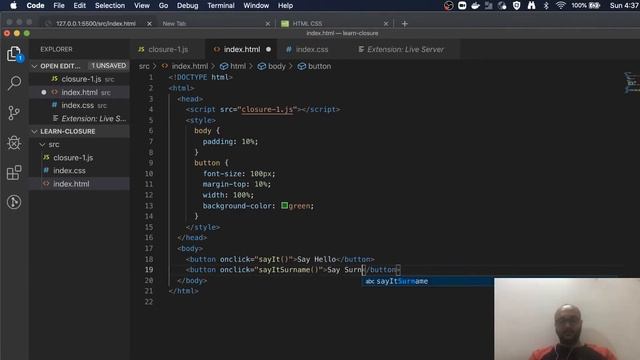Click the Apple menu icon
Screen dimensions: 640x360
13,6
